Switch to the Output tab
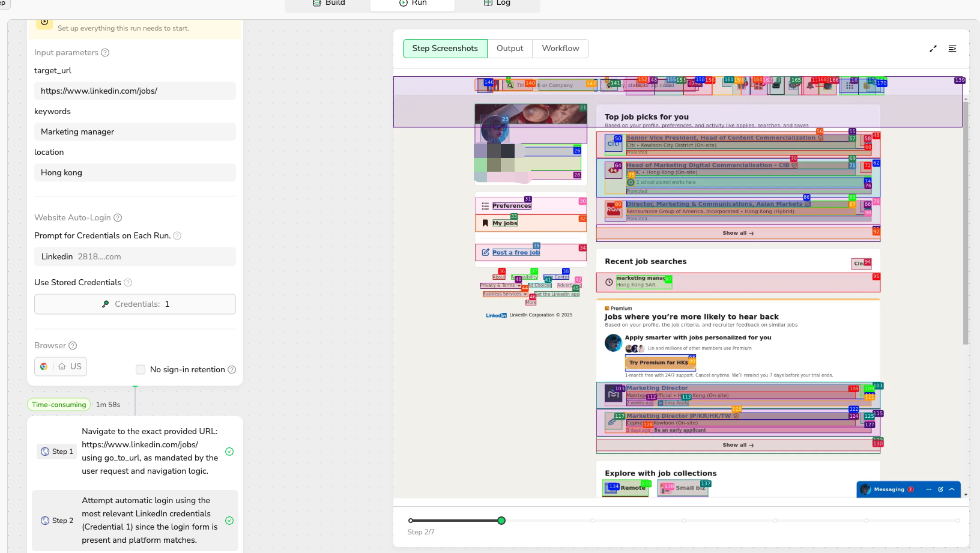Viewport: 980px width, 553px height. [x=510, y=49]
